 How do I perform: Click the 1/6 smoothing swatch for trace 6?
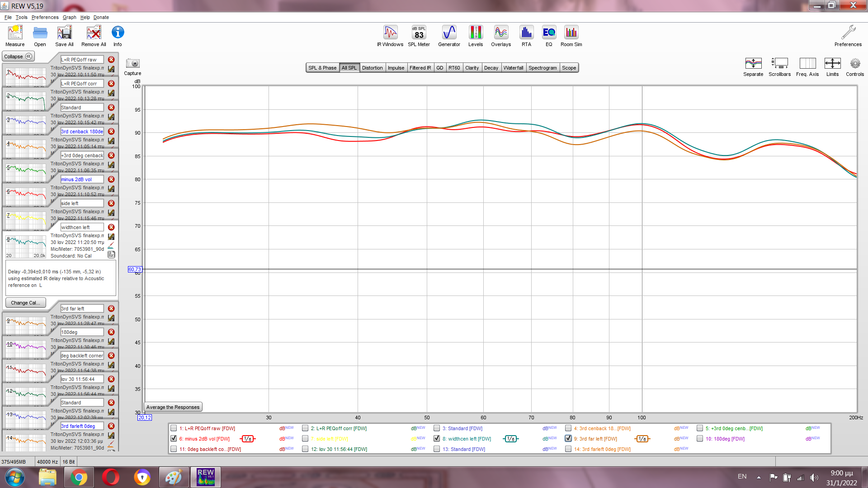tap(248, 439)
